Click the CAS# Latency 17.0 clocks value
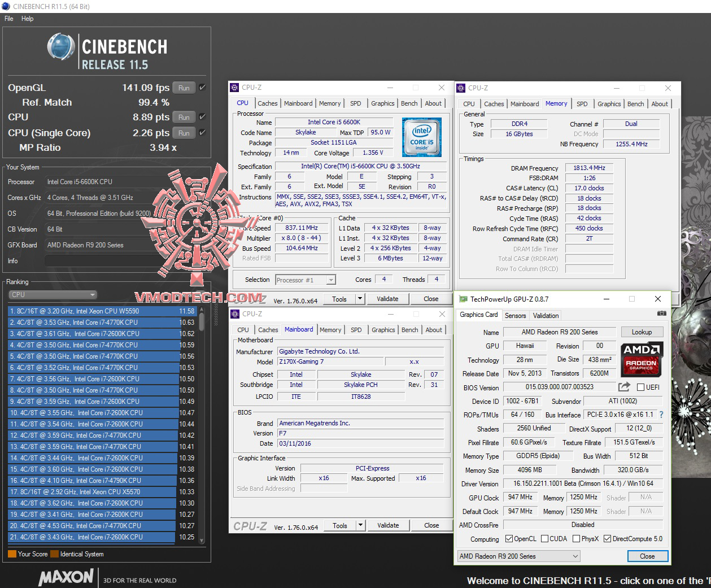 click(589, 188)
